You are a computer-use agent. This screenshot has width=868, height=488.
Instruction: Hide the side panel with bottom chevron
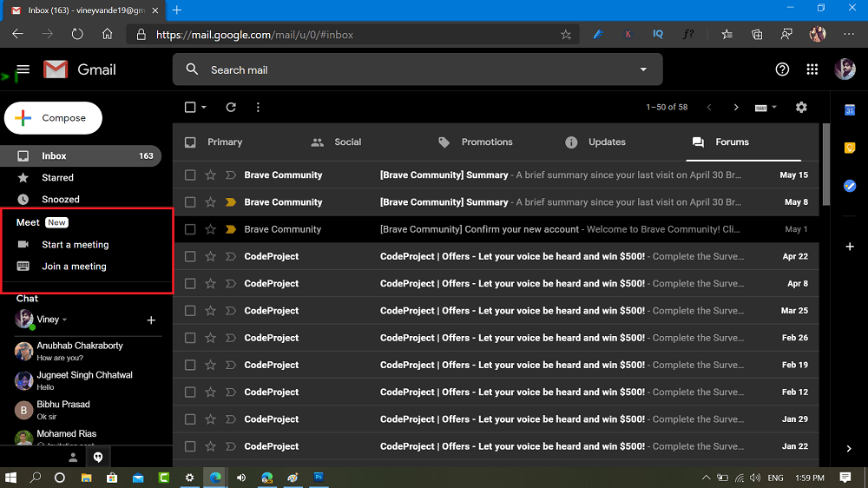click(x=849, y=449)
